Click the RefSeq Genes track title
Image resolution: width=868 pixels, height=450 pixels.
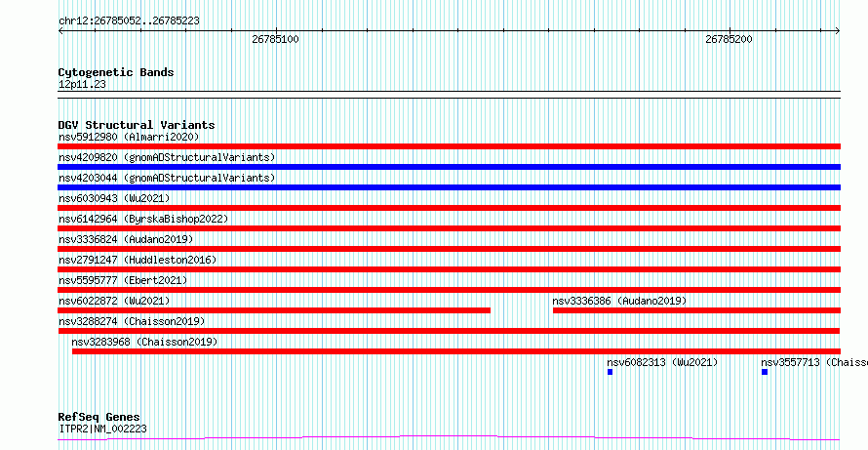pyautogui.click(x=99, y=417)
